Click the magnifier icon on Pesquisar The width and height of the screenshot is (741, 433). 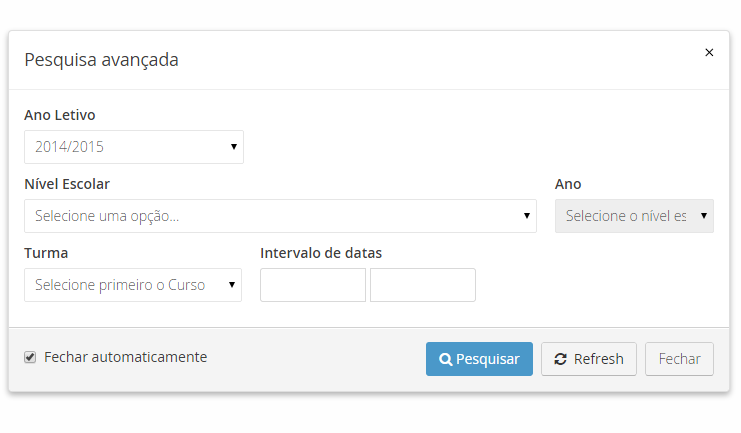446,359
